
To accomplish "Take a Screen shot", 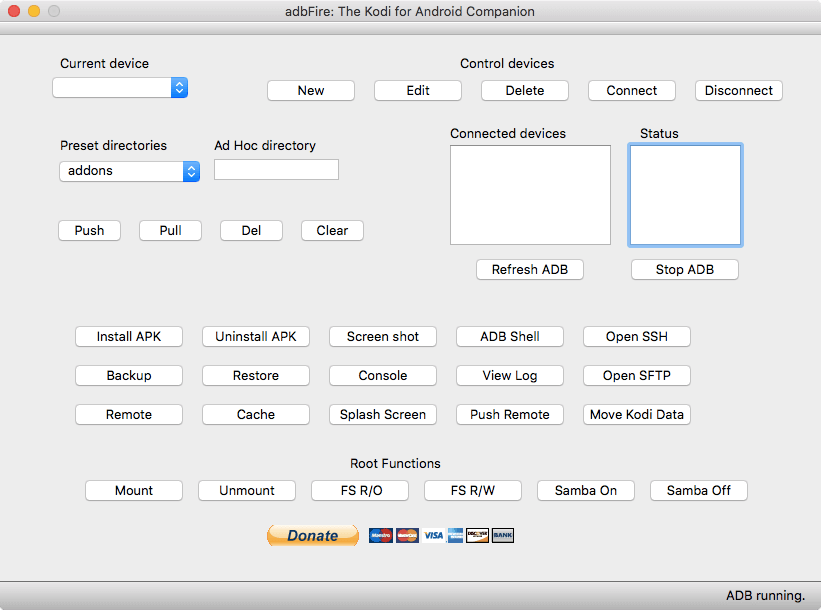I will click(x=383, y=337).
